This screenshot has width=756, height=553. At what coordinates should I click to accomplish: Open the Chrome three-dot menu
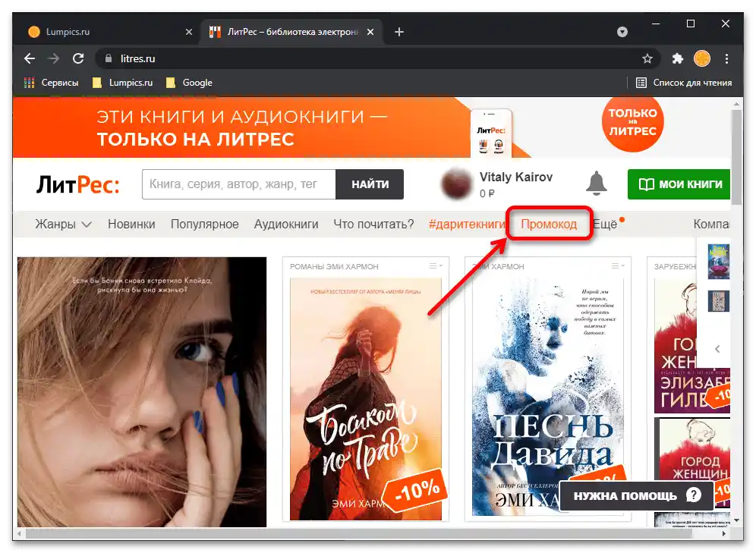[726, 58]
